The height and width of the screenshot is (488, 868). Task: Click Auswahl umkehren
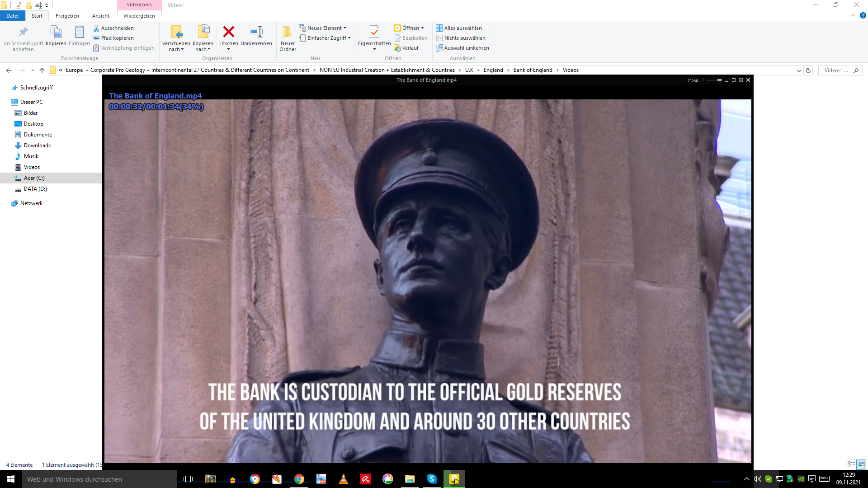tap(462, 48)
